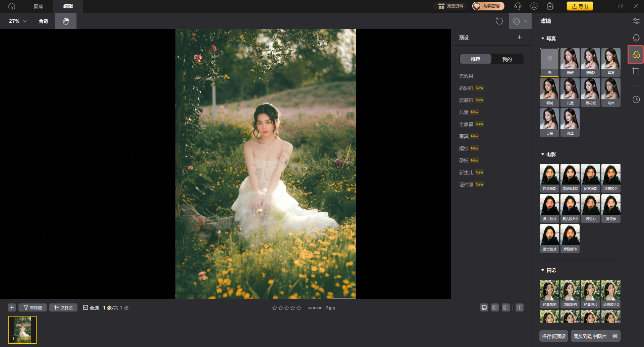This screenshot has width=644, height=347.
Task: Add a new preset with plus icon
Action: click(519, 38)
